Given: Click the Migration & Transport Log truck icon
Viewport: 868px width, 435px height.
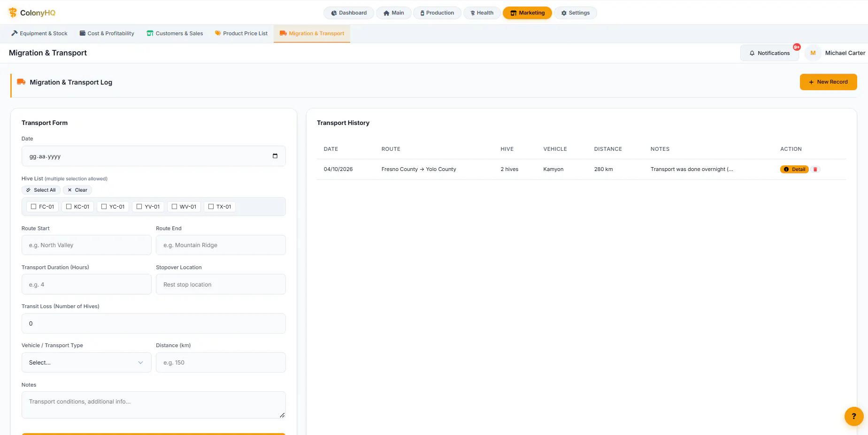Looking at the screenshot, I should pos(21,82).
